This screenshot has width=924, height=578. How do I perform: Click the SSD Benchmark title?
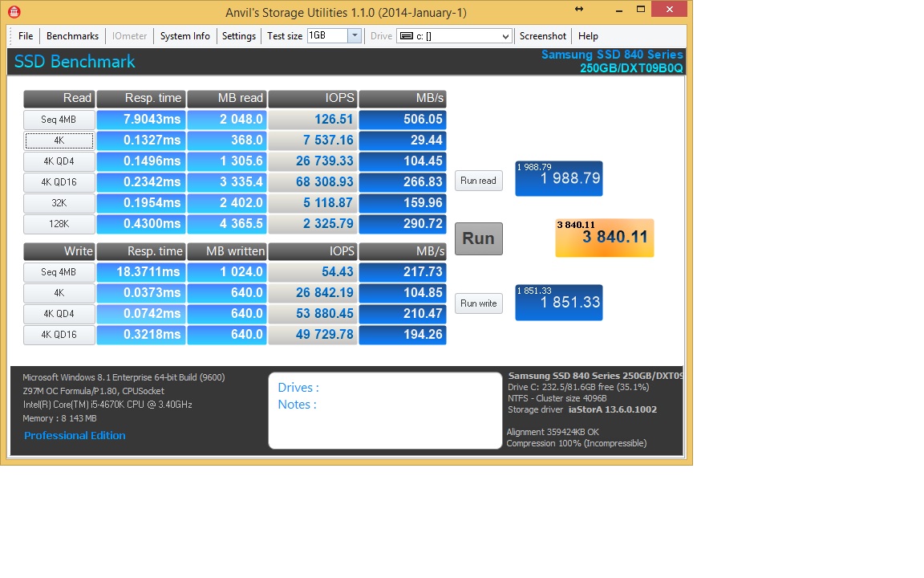[x=75, y=61]
